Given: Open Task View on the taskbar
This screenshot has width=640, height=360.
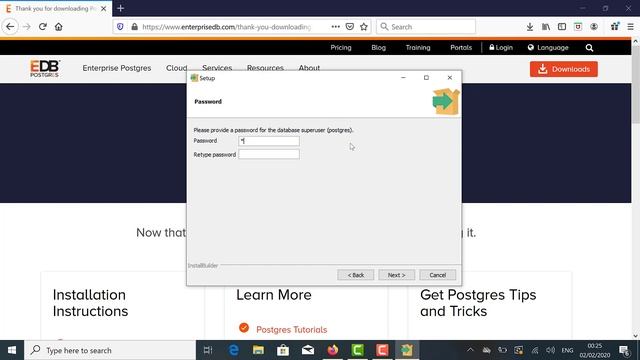Looking at the screenshot, I should [208, 350].
